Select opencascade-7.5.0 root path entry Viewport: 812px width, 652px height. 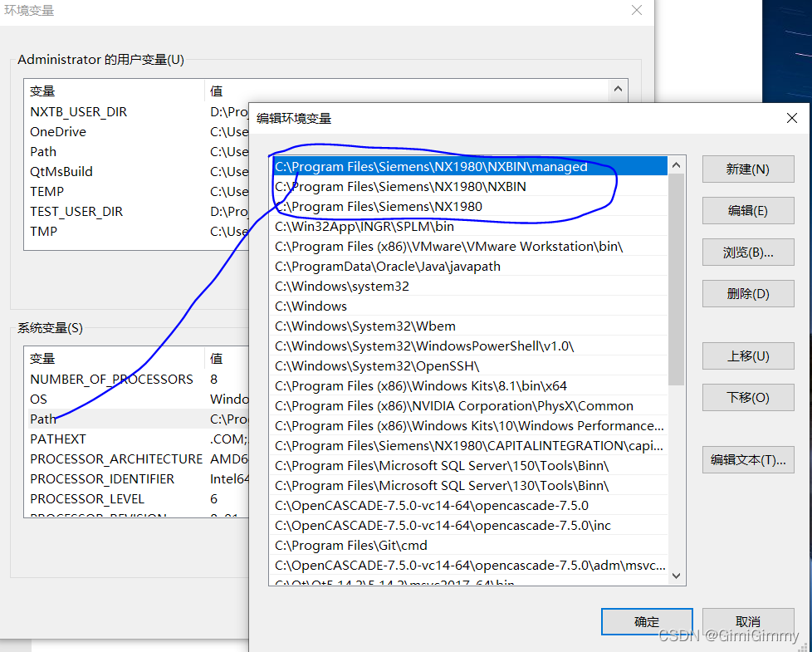click(x=470, y=506)
